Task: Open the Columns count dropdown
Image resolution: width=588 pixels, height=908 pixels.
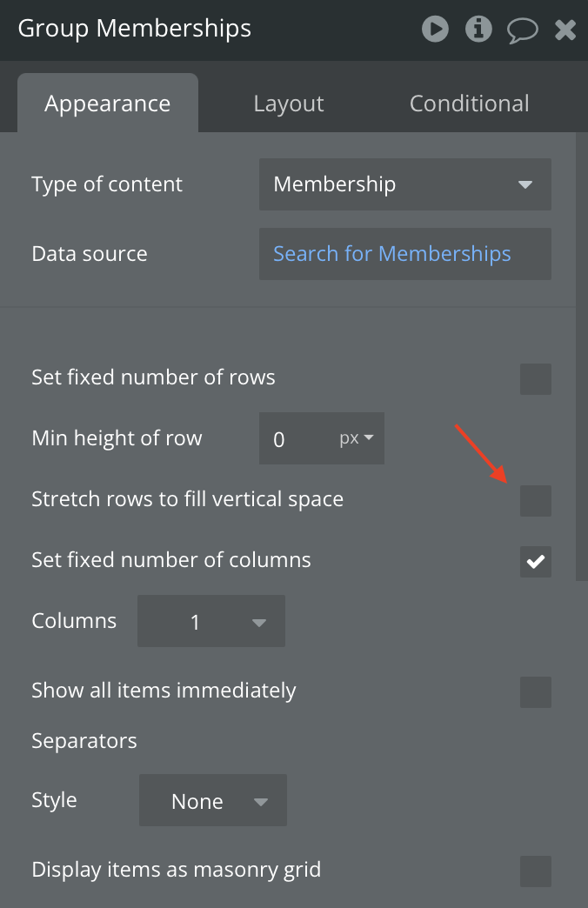Action: [x=210, y=622]
